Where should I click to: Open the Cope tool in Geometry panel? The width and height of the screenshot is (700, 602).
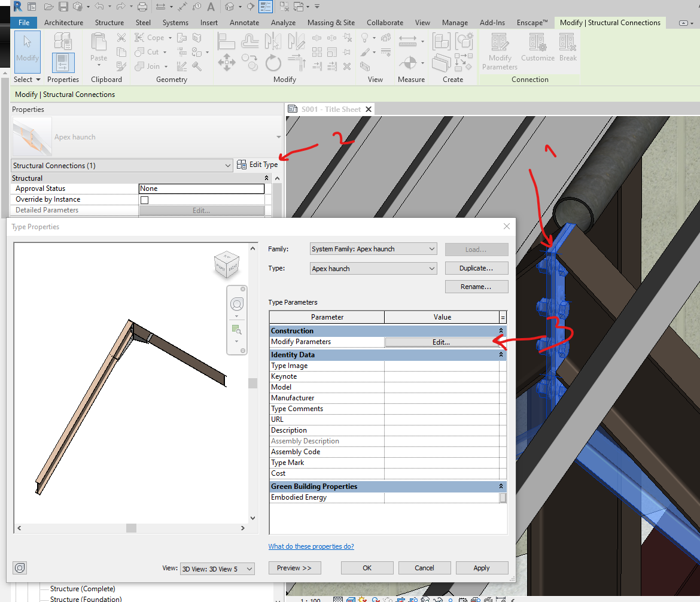(149, 37)
